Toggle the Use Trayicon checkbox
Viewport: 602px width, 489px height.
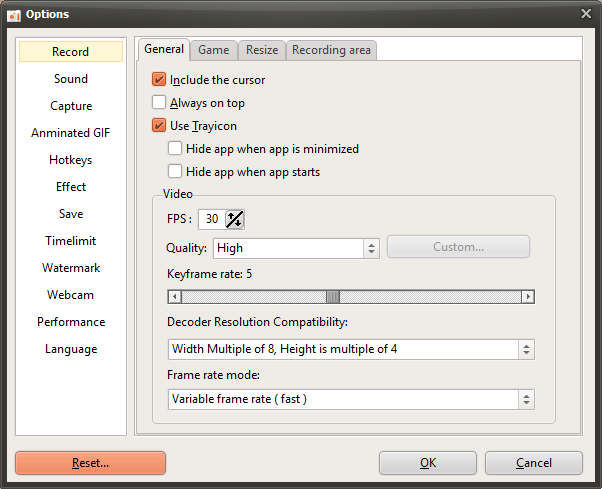pos(158,125)
